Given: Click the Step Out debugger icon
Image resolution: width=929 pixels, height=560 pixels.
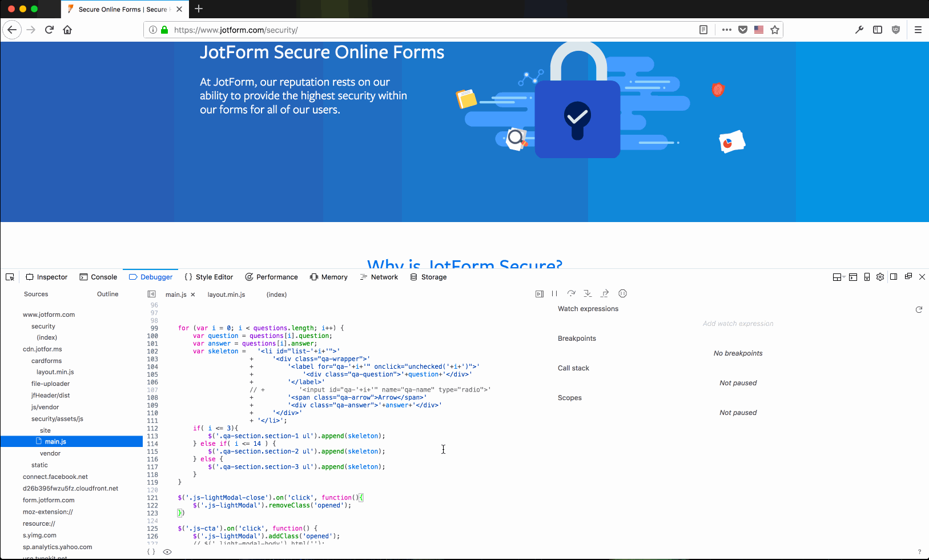Looking at the screenshot, I should pyautogui.click(x=605, y=293).
